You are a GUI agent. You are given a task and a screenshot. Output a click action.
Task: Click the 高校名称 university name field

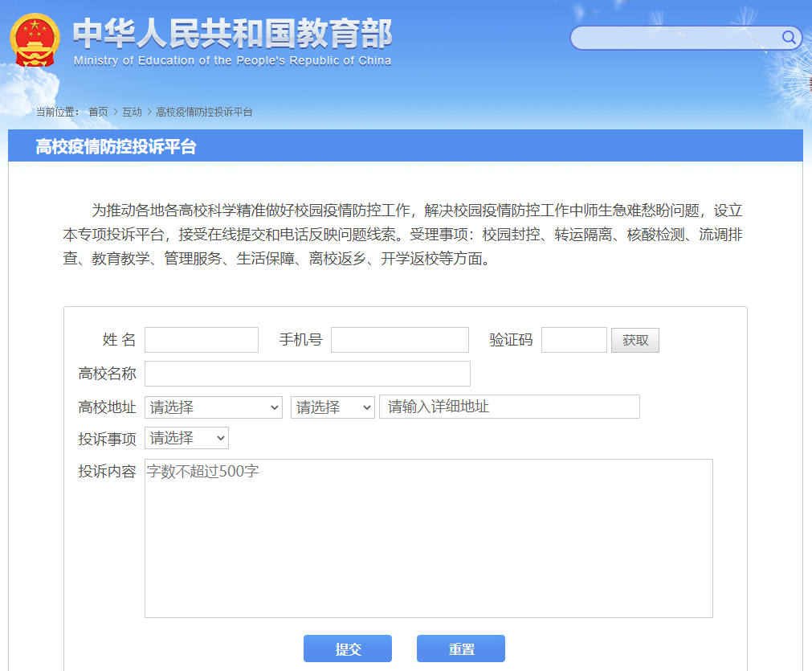point(307,374)
